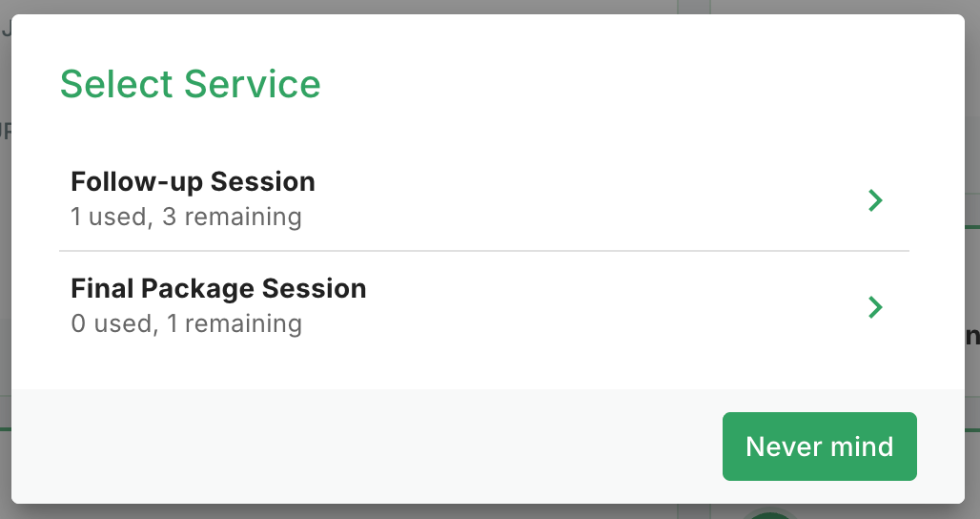Click the Select Service dialog heading
This screenshot has height=519, width=980.
[x=190, y=84]
